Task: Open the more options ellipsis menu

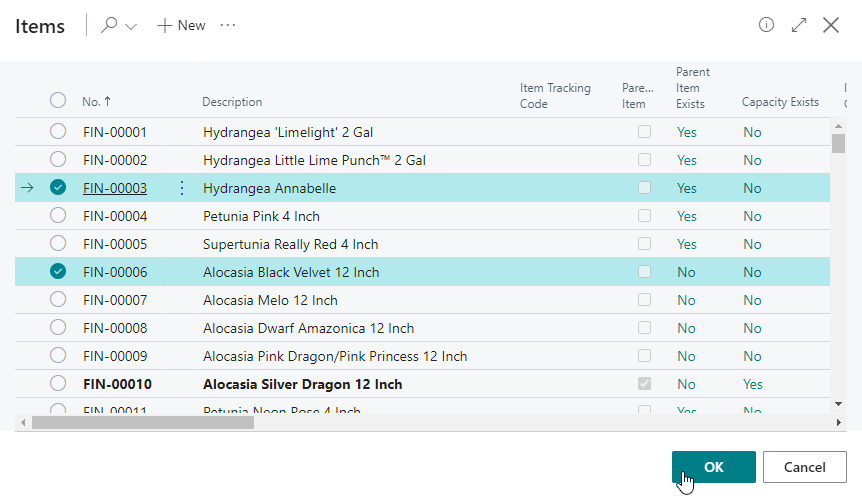Action: [x=228, y=26]
